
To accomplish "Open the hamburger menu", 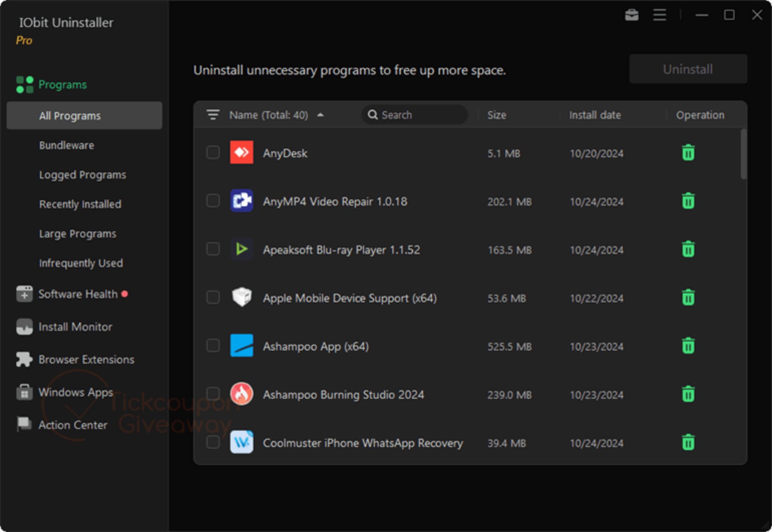I will [659, 15].
